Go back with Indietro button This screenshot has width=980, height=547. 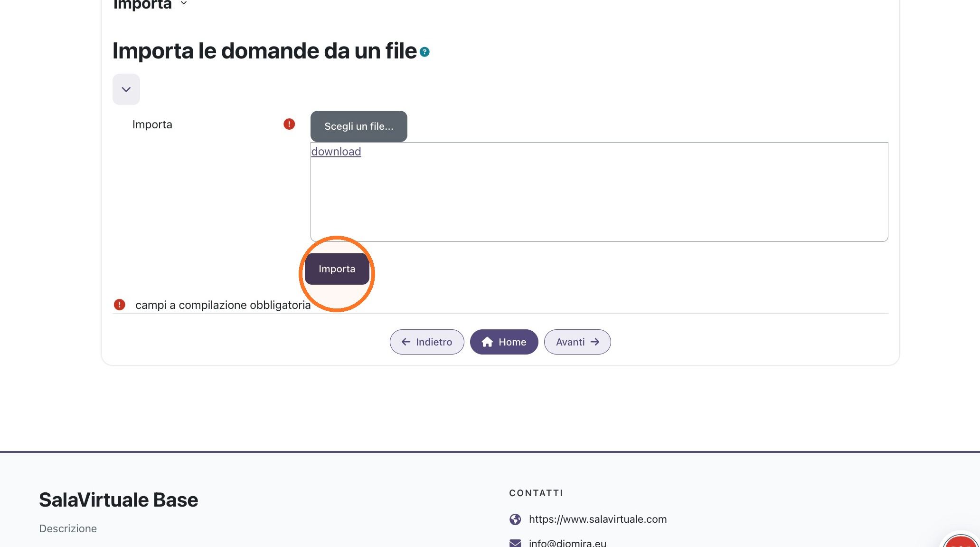427,342
